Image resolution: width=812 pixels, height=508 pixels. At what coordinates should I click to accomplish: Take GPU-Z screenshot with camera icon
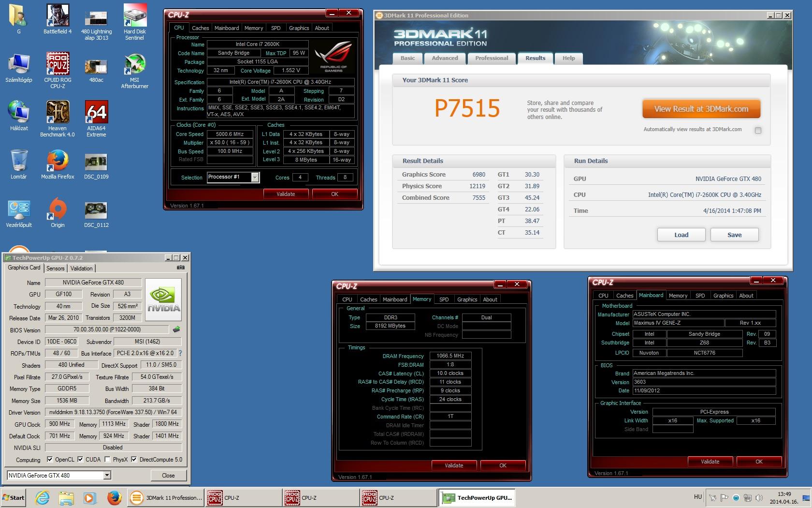tap(181, 267)
